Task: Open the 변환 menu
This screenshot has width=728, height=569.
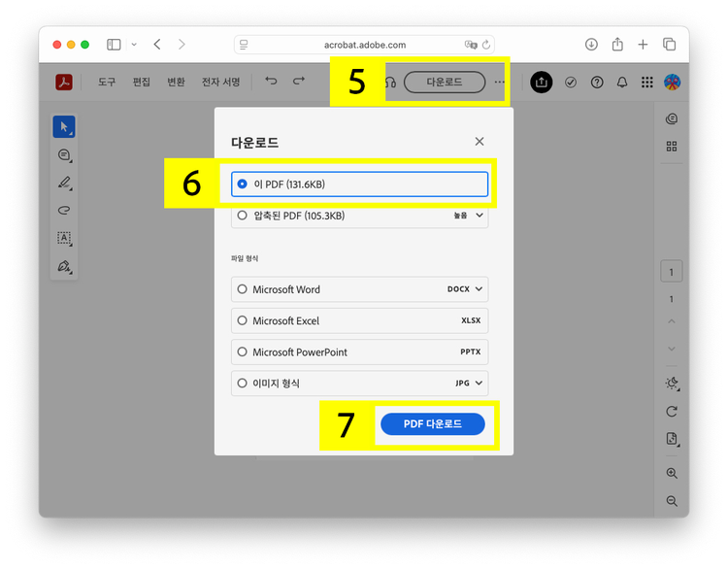Action: point(176,83)
